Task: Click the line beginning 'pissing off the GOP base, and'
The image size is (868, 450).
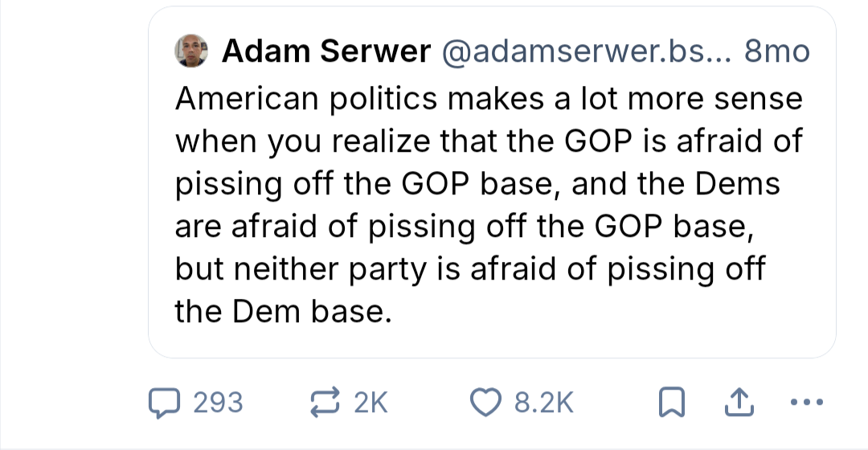Action: pyautogui.click(x=477, y=184)
